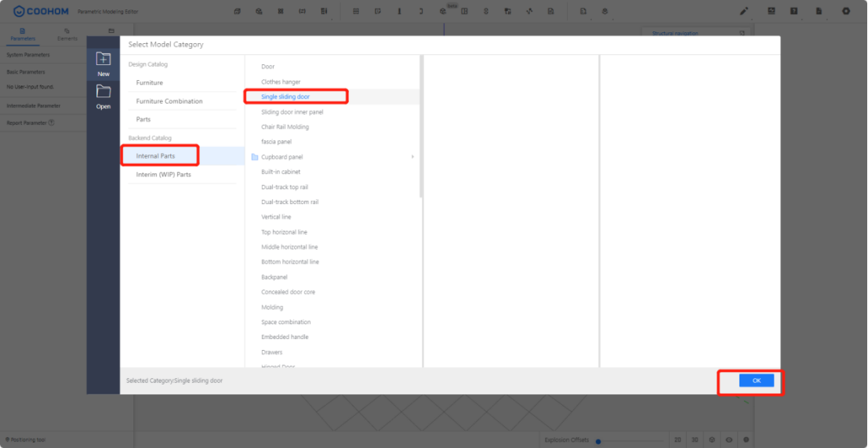Viewport: 868px width, 448px height.
Task: Click the Open folder icon in the dialog sidebar
Action: pyautogui.click(x=103, y=91)
